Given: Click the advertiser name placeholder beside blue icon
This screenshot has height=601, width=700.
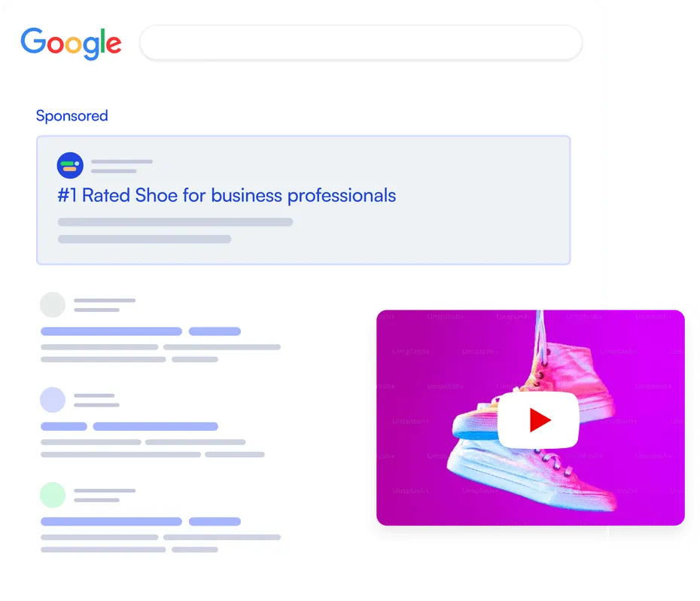Looking at the screenshot, I should (x=121, y=166).
